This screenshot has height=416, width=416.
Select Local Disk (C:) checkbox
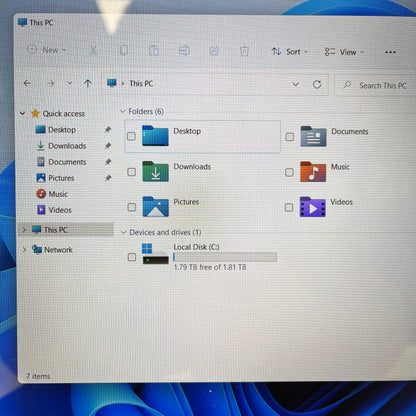click(x=132, y=257)
